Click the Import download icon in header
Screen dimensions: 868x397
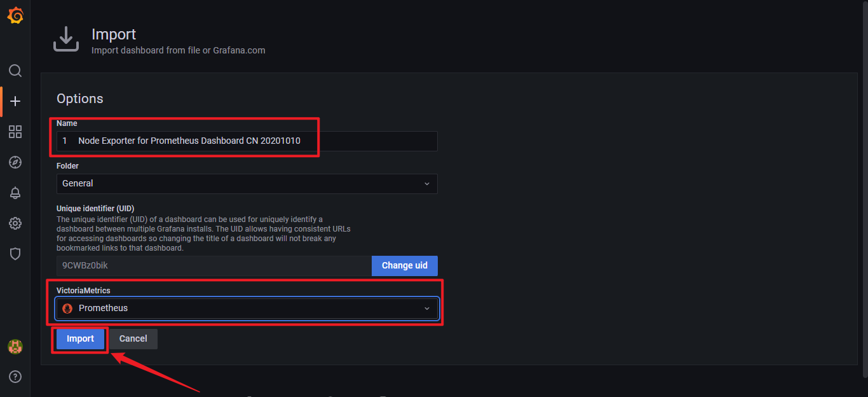(x=66, y=39)
